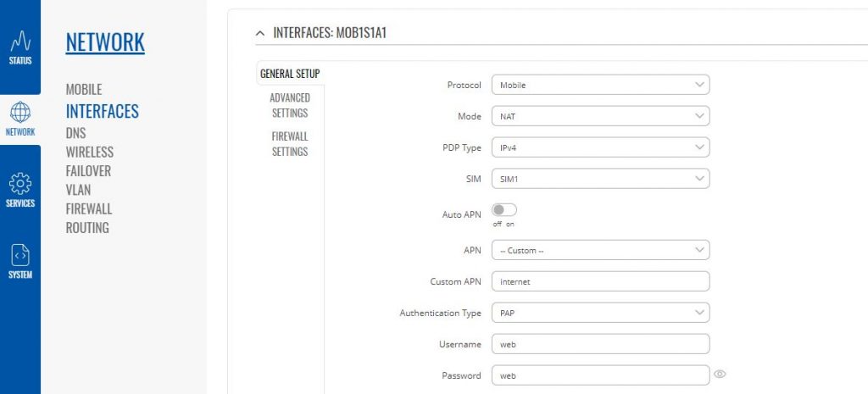
Task: Open the APN dropdown showing Custom
Action: tap(600, 250)
